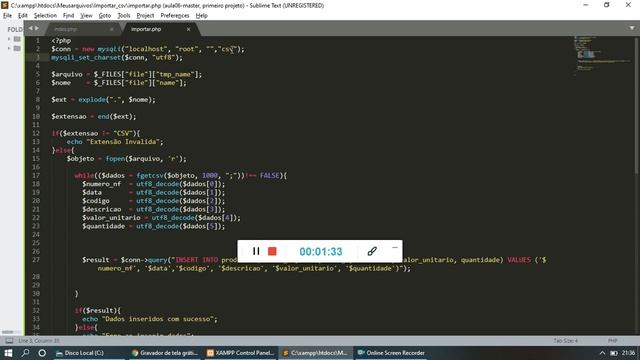The image size is (640, 360).
Task: Click line number 27 in gutter
Action: point(36,260)
